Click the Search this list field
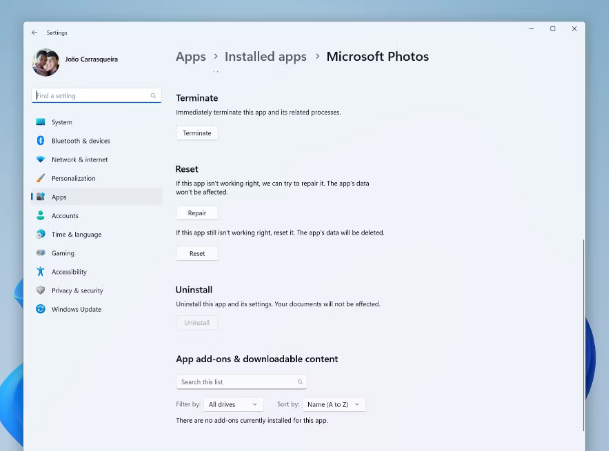Image resolution: width=609 pixels, height=451 pixels. tap(242, 382)
